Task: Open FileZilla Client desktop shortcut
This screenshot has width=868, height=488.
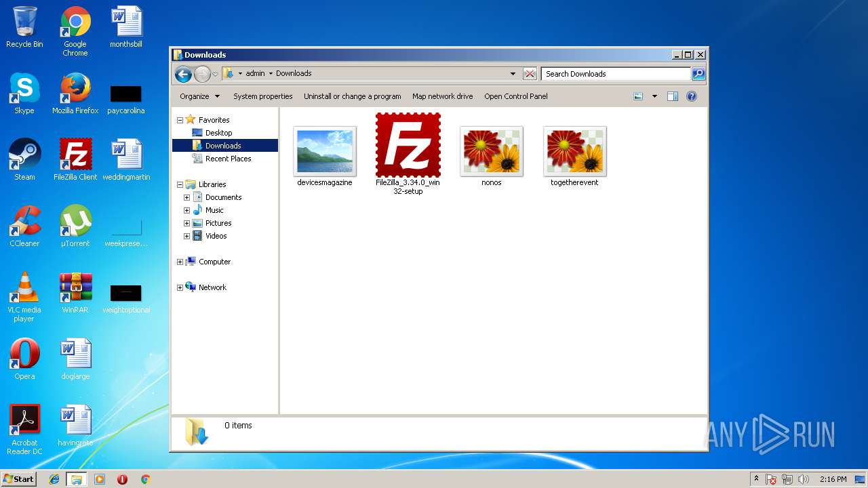Action: click(x=75, y=160)
